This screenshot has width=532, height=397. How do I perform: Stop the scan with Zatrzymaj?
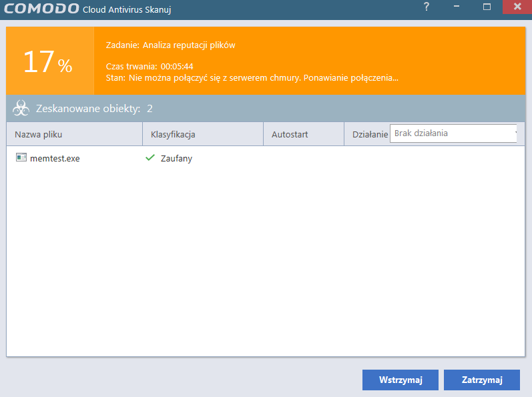tap(482, 380)
